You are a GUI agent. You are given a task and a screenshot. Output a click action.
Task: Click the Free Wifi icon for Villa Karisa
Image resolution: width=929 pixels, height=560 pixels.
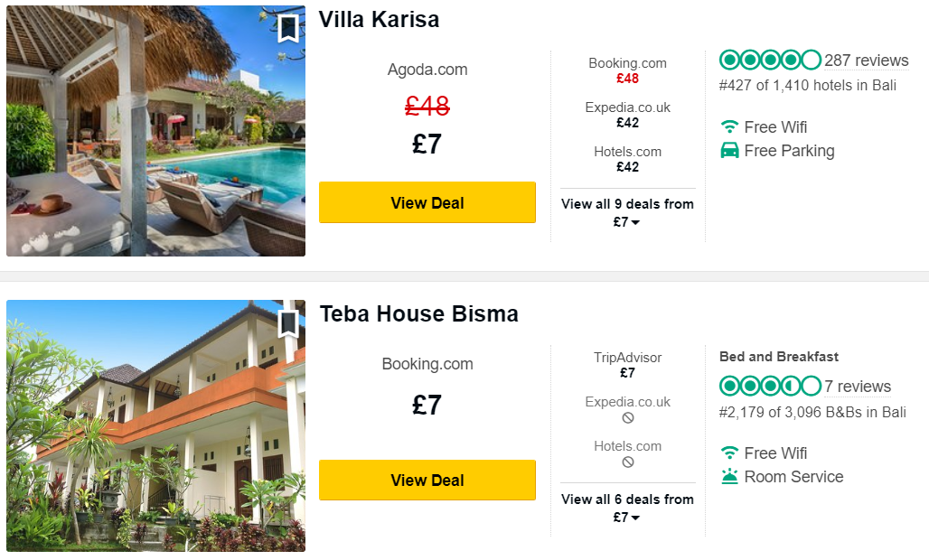coord(729,126)
